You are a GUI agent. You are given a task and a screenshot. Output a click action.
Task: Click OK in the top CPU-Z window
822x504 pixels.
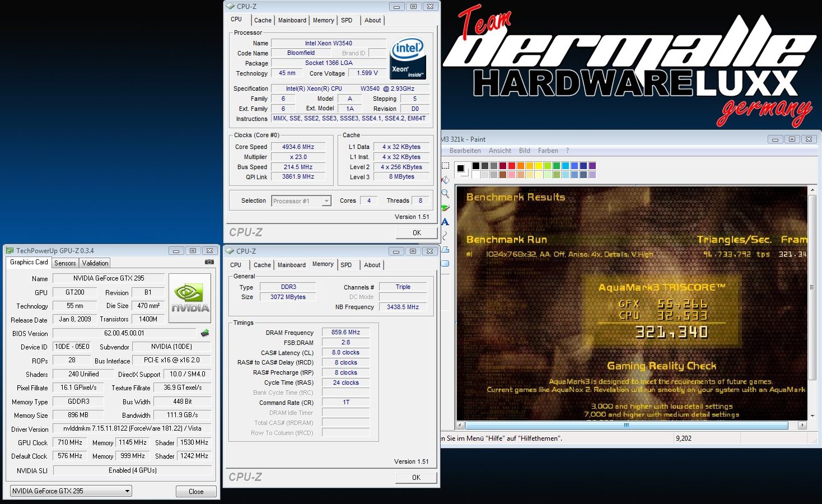[x=417, y=232]
